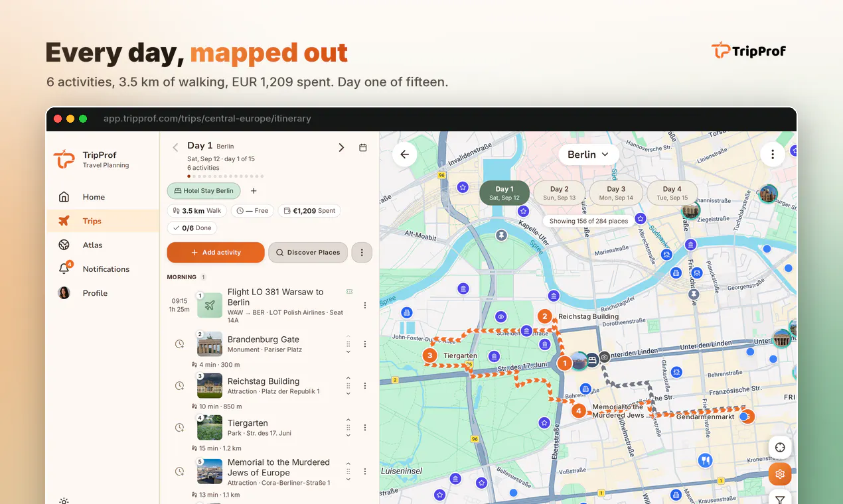Open the Memorial activity three-dot menu
Viewport: 843px width, 504px height.
coord(364,472)
